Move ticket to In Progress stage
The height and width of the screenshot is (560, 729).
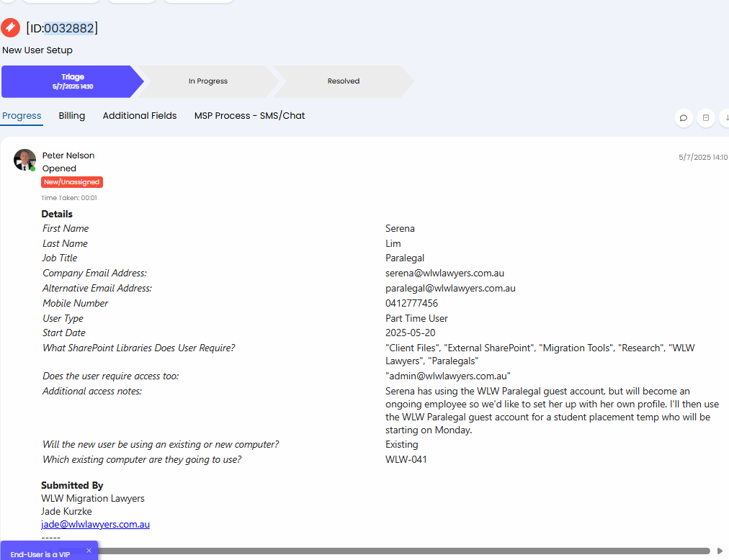(x=207, y=81)
